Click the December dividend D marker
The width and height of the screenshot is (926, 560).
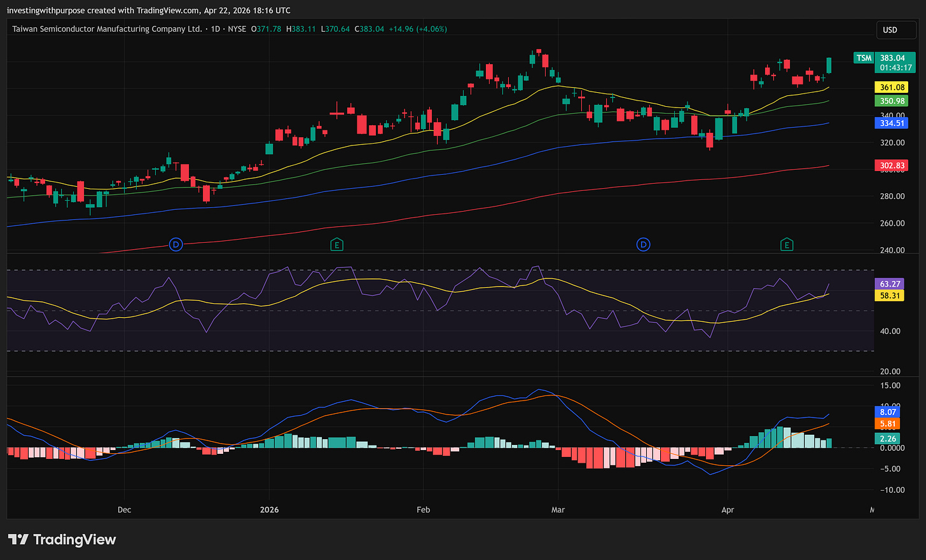(176, 245)
